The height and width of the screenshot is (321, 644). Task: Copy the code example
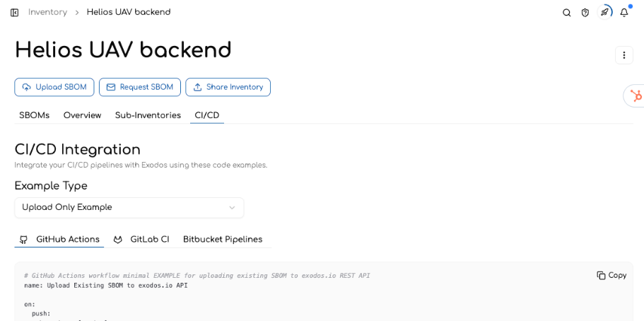click(x=611, y=275)
